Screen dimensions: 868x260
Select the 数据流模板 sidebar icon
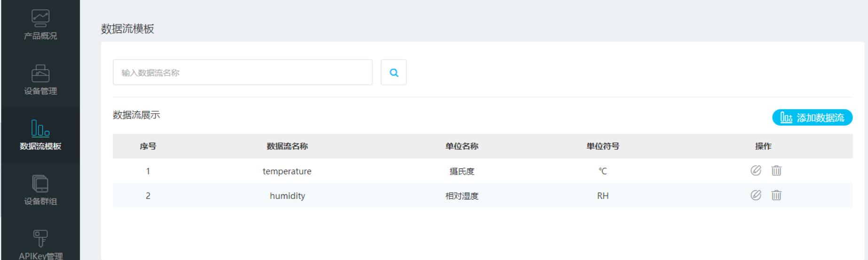pyautogui.click(x=40, y=128)
